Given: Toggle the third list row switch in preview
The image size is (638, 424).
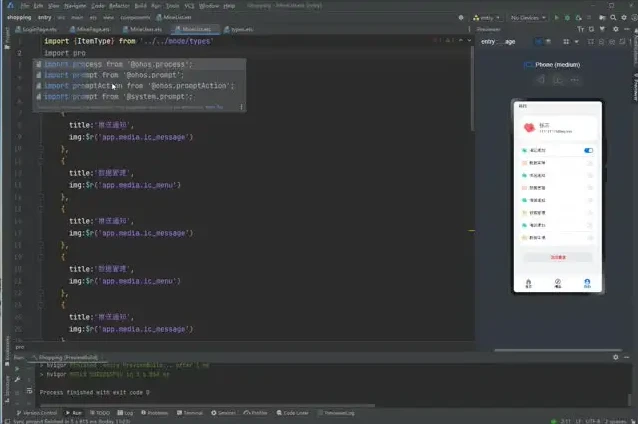Looking at the screenshot, I should click(x=589, y=176).
